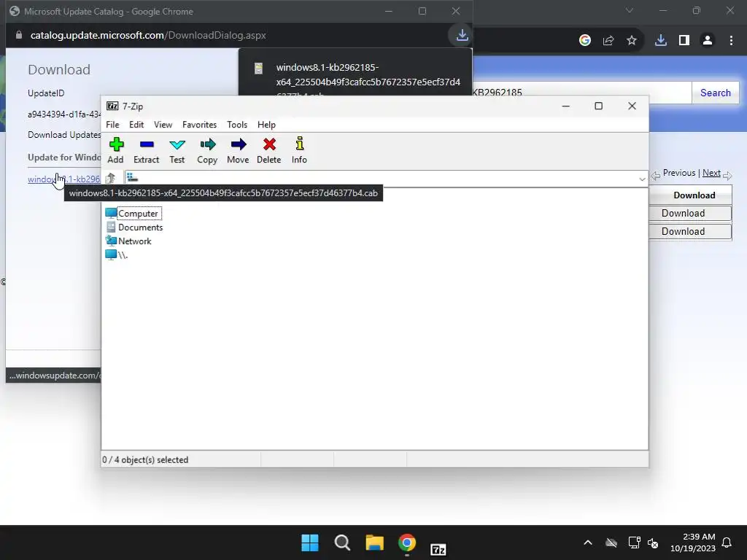Open the notification bell in taskbar
This screenshot has width=747, height=560.
727,542
